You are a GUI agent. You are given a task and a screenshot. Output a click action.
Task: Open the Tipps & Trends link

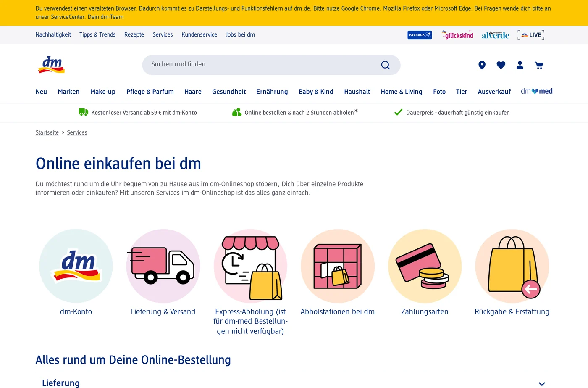coord(97,35)
